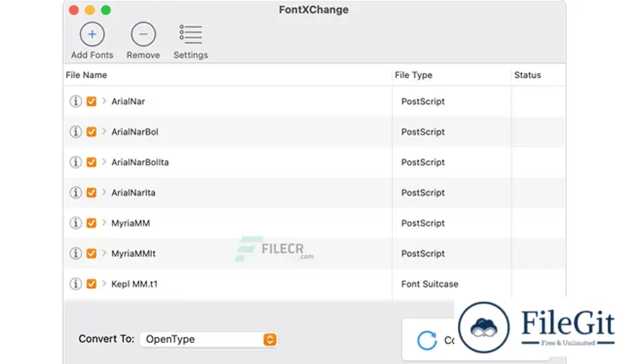Sort by File Name column header
The image size is (629, 364).
[87, 75]
